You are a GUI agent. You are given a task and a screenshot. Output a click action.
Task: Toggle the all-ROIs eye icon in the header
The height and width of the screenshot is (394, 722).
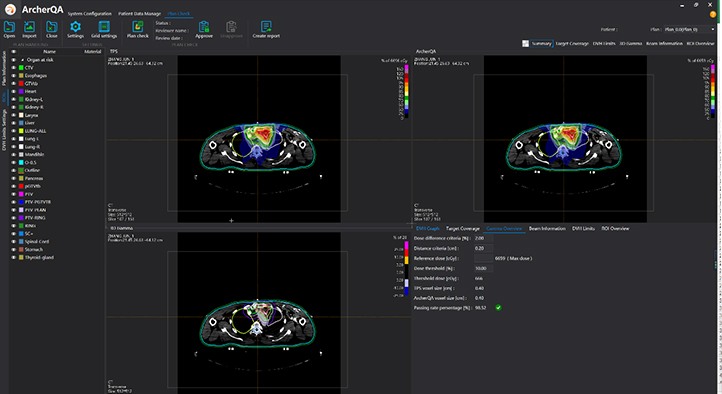[14, 52]
